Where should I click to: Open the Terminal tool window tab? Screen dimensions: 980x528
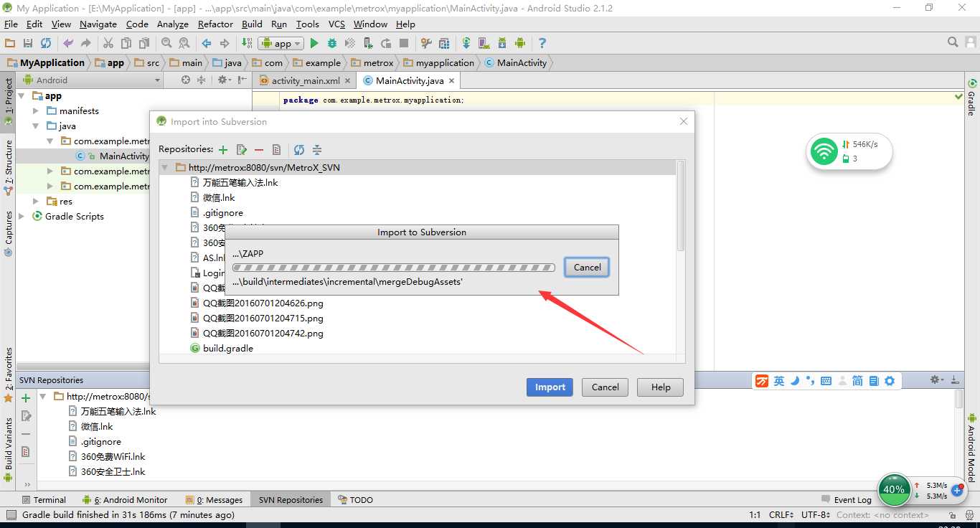[x=44, y=500]
